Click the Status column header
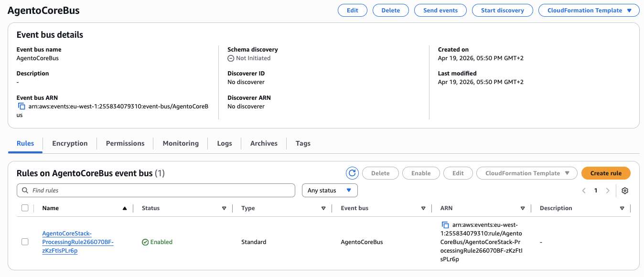Viewport: 644px width, 277px height. click(150, 208)
